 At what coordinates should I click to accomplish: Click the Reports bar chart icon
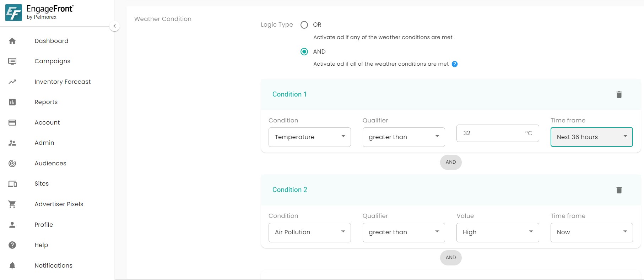[12, 102]
